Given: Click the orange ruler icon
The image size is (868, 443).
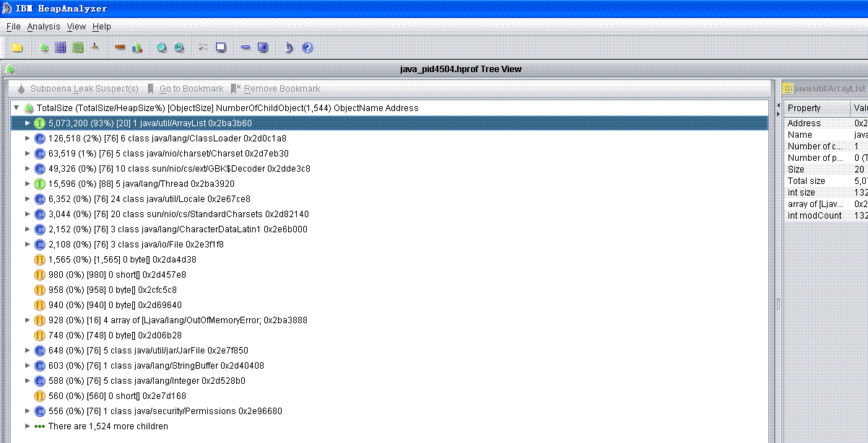Looking at the screenshot, I should pyautogui.click(x=120, y=48).
